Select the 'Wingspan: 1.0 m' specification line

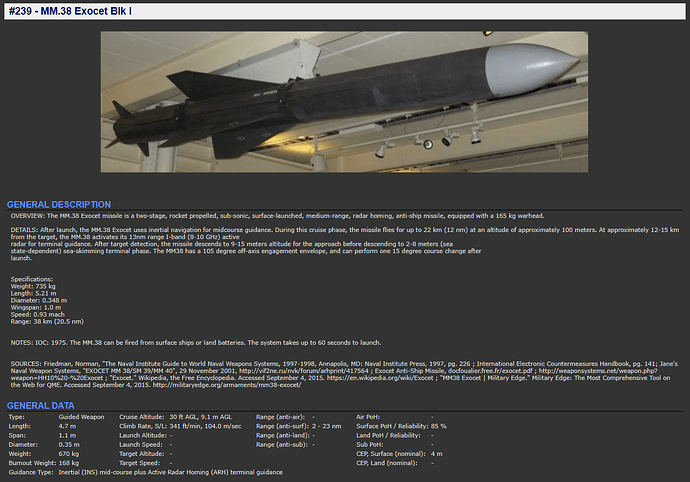pos(36,307)
